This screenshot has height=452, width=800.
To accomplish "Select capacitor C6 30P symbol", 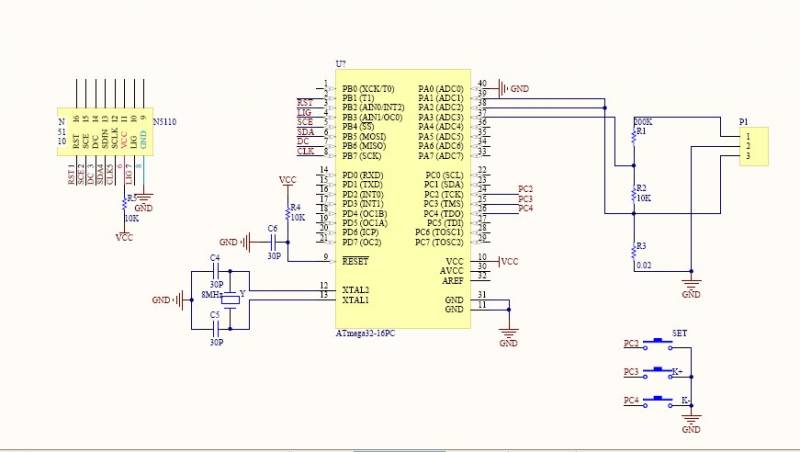I will point(273,242).
